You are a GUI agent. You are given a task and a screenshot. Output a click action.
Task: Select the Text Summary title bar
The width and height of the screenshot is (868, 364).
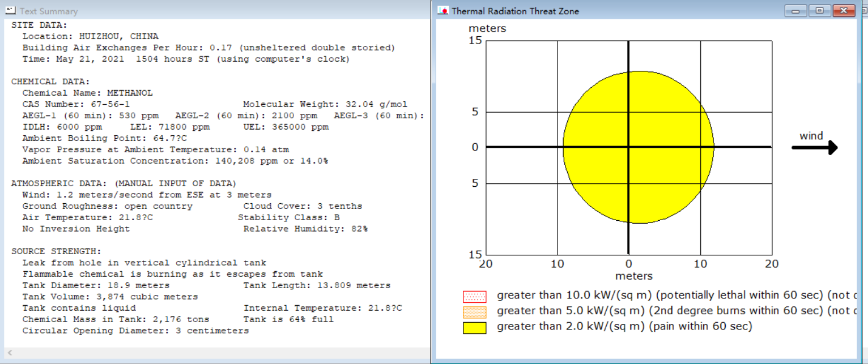point(215,11)
